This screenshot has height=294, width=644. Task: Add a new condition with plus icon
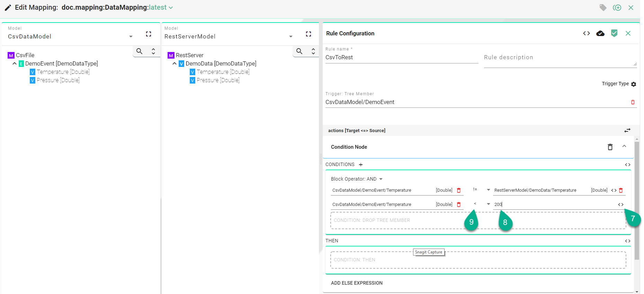(361, 165)
